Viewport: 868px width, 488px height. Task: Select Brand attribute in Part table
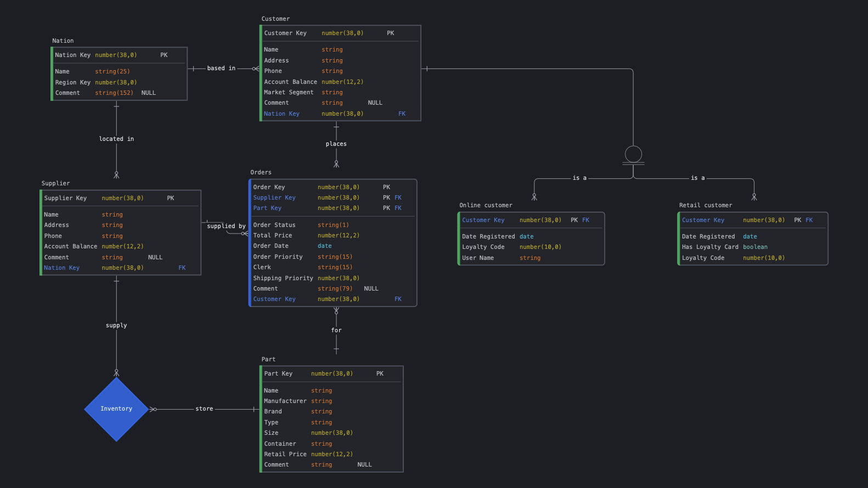pyautogui.click(x=332, y=412)
